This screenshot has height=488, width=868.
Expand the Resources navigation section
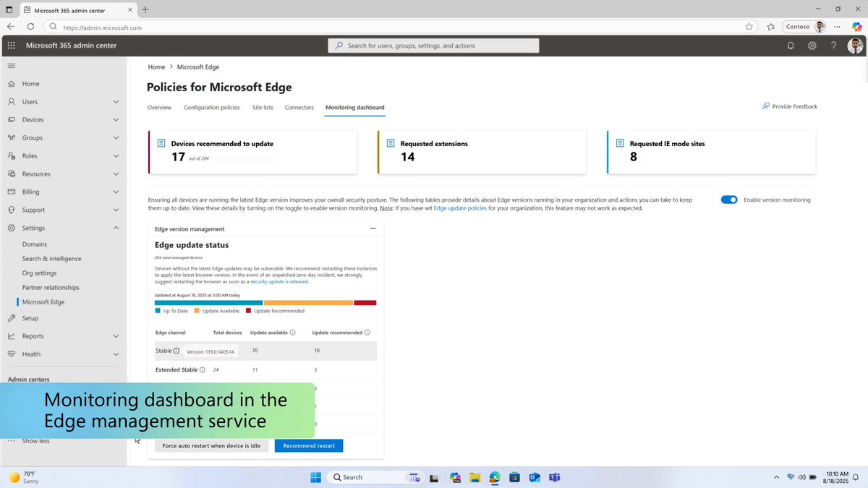pyautogui.click(x=116, y=174)
